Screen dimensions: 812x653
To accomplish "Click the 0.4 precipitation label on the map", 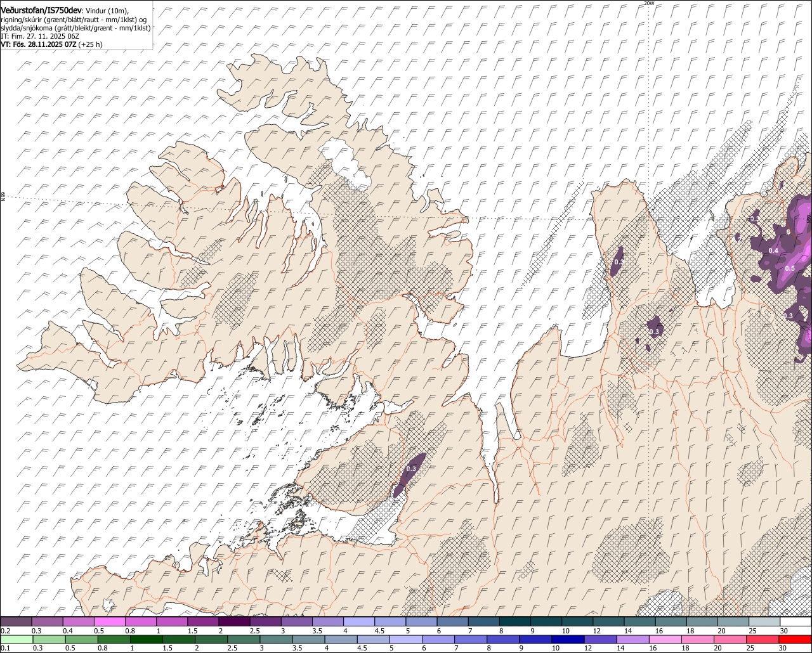I will (x=773, y=251).
